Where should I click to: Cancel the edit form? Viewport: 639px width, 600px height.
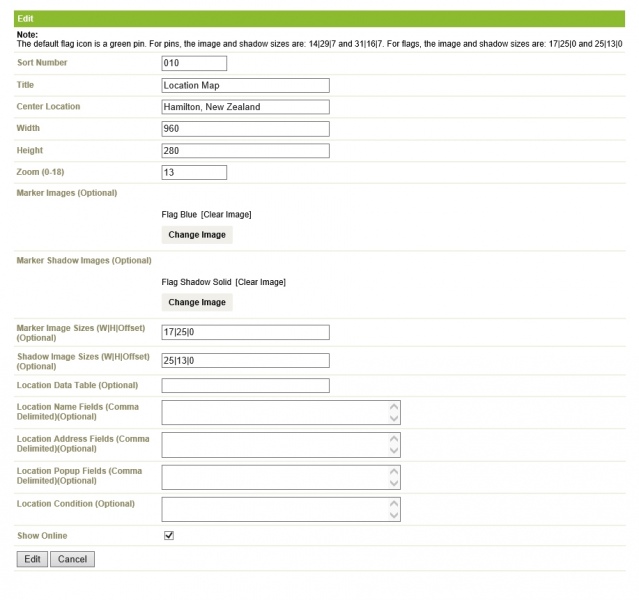(x=73, y=559)
